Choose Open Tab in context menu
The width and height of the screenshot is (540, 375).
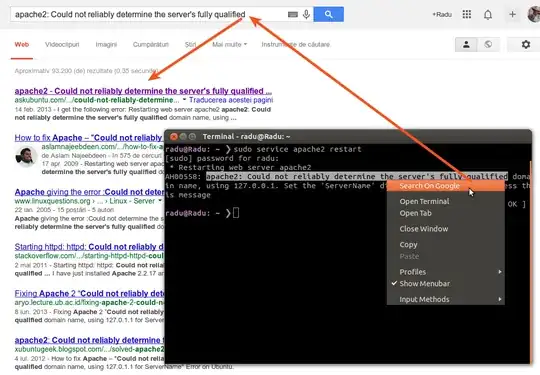click(x=446, y=213)
